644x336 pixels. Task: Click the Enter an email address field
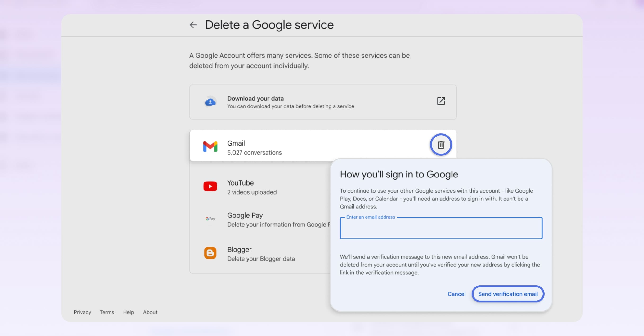tap(441, 228)
